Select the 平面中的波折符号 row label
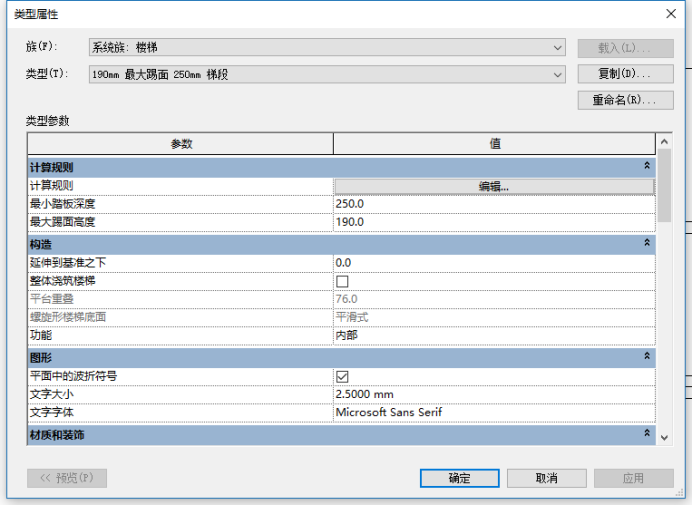This screenshot has width=692, height=505. coord(73,377)
